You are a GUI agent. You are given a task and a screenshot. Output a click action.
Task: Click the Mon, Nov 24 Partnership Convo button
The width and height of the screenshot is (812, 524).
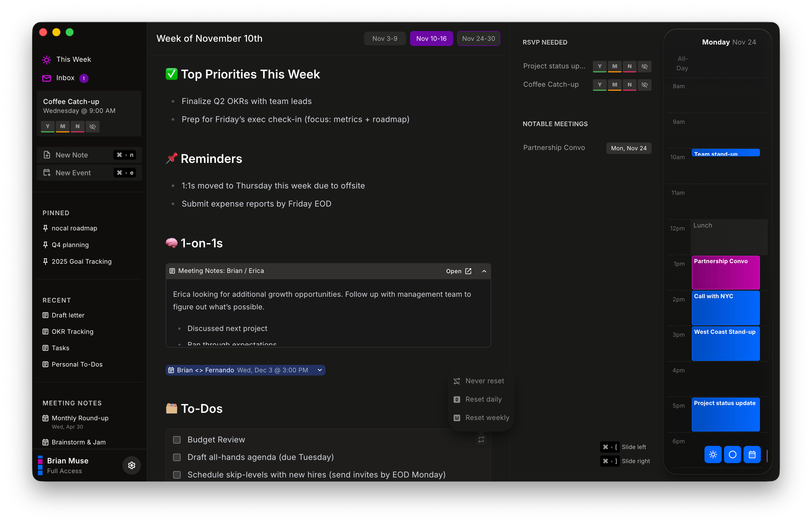(629, 148)
